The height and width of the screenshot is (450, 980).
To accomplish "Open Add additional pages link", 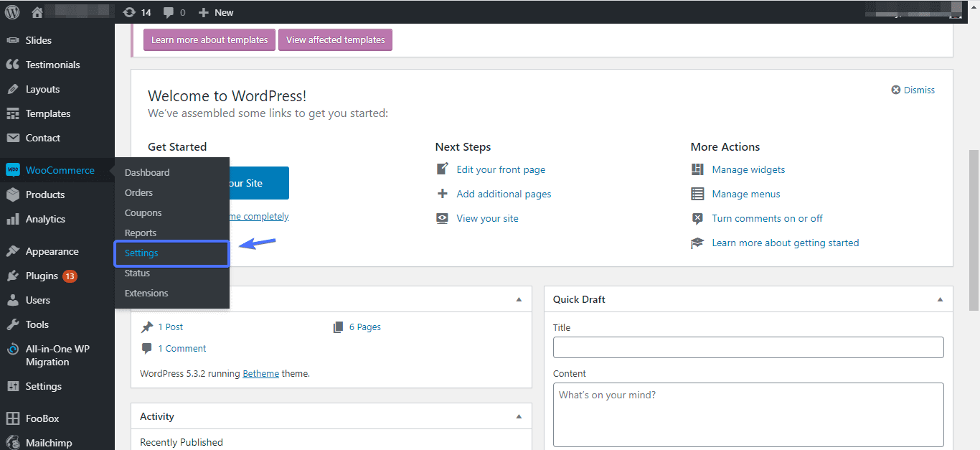I will (504, 194).
